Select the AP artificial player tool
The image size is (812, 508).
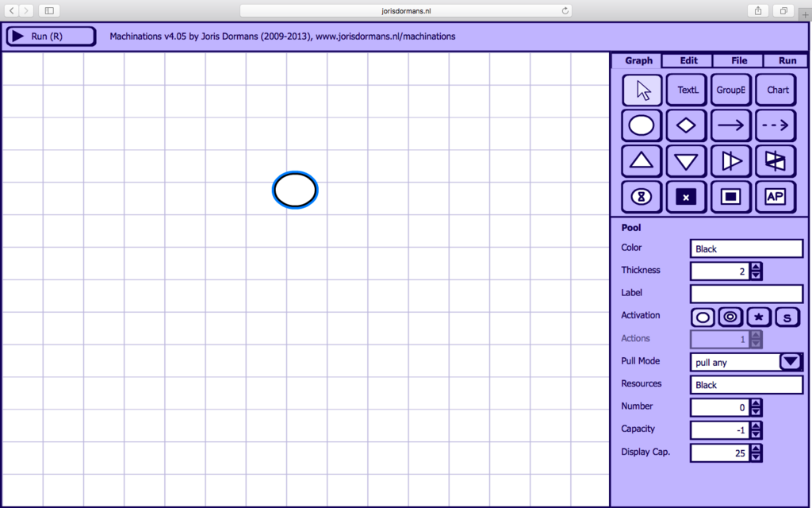pos(776,197)
